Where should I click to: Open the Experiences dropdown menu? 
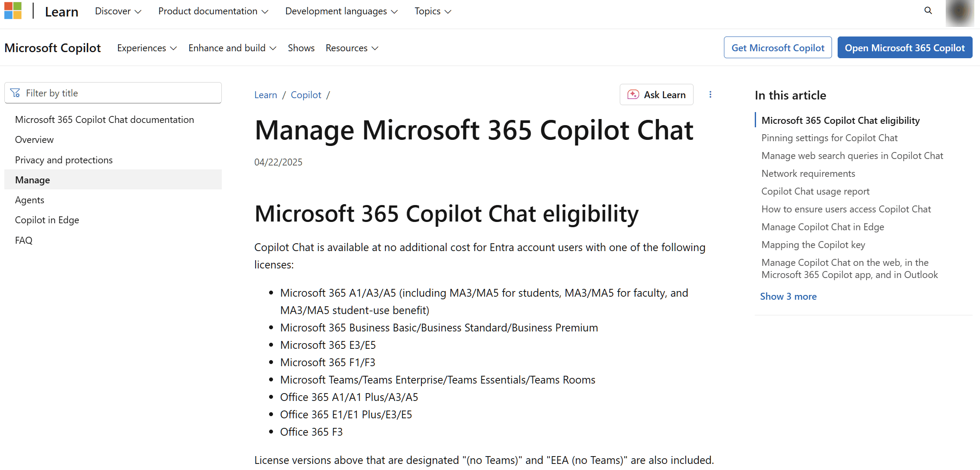[x=147, y=48]
